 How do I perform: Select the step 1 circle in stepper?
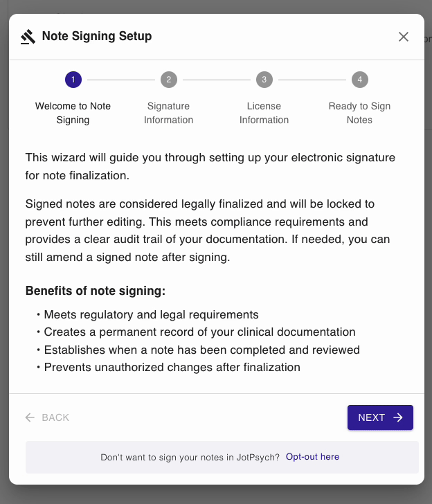[73, 80]
